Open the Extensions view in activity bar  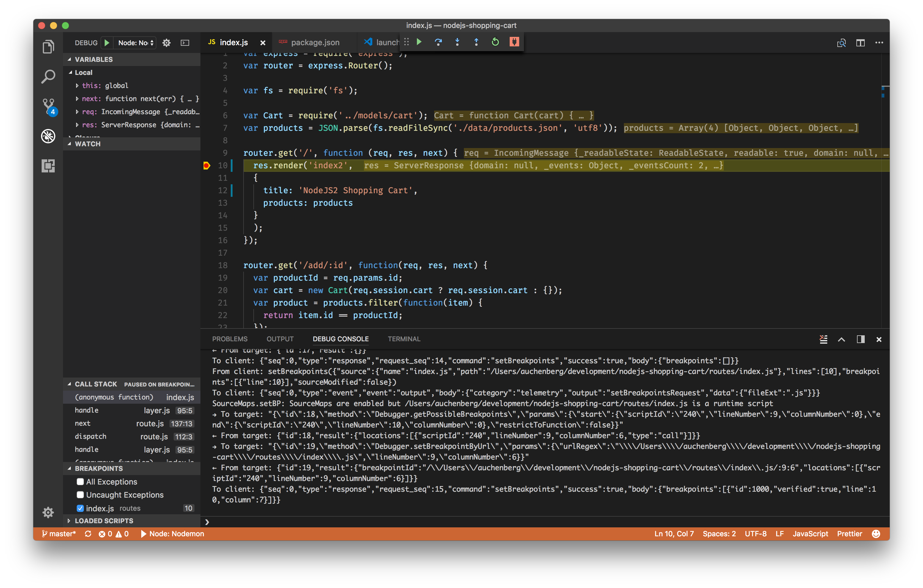(x=48, y=166)
